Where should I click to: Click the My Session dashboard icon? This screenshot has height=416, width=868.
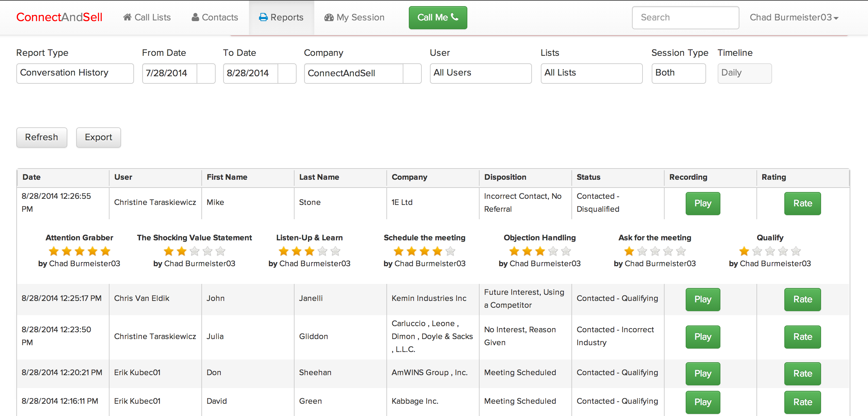[329, 17]
